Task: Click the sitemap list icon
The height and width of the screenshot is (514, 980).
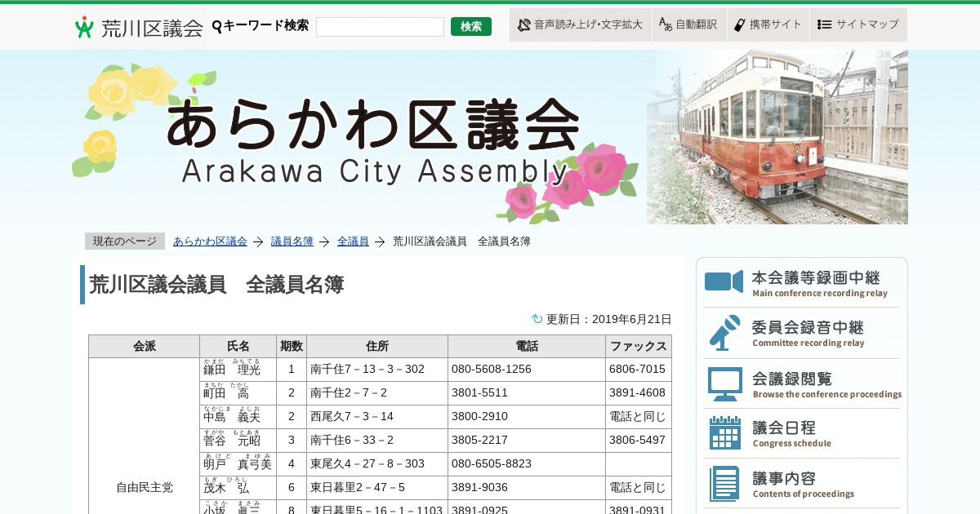Action: (824, 24)
